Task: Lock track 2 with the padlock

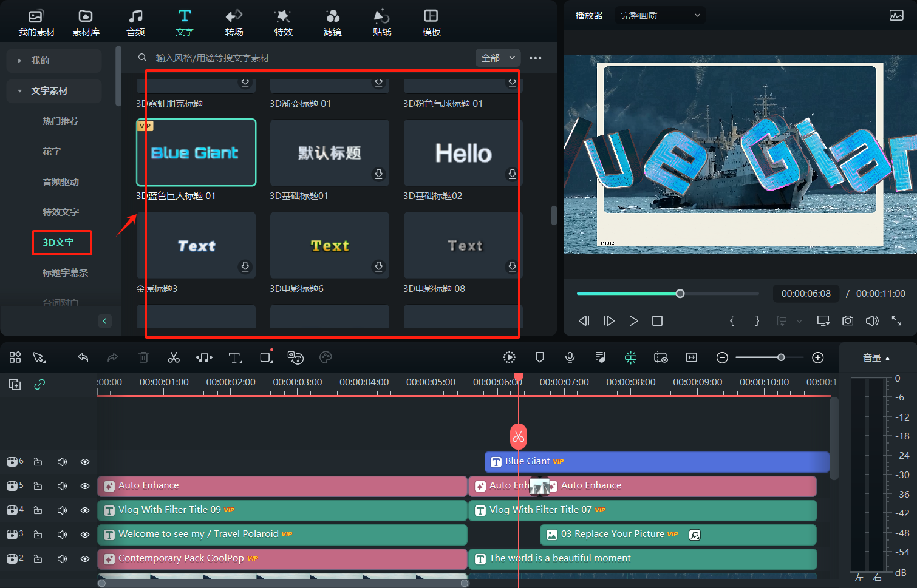Action: pyautogui.click(x=38, y=558)
